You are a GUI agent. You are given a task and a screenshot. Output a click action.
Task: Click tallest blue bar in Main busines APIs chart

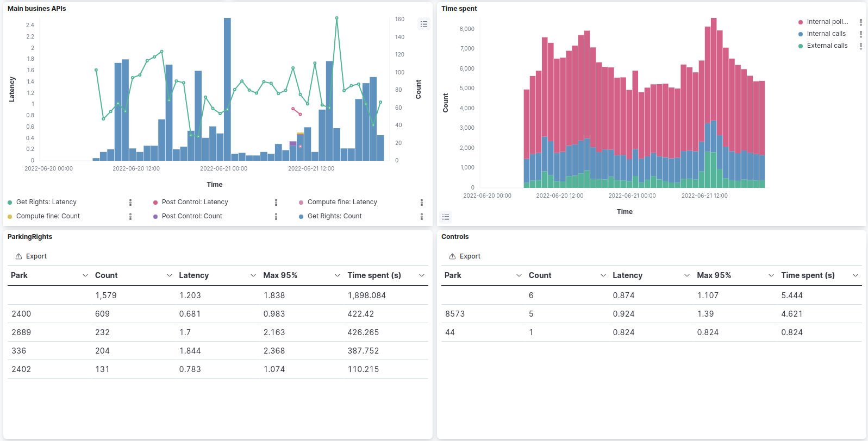(x=227, y=89)
